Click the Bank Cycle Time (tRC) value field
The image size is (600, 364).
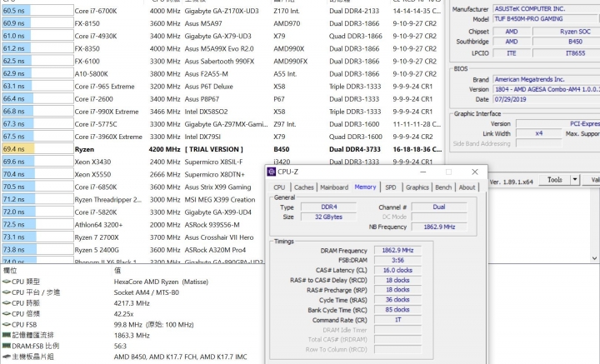pyautogui.click(x=397, y=310)
